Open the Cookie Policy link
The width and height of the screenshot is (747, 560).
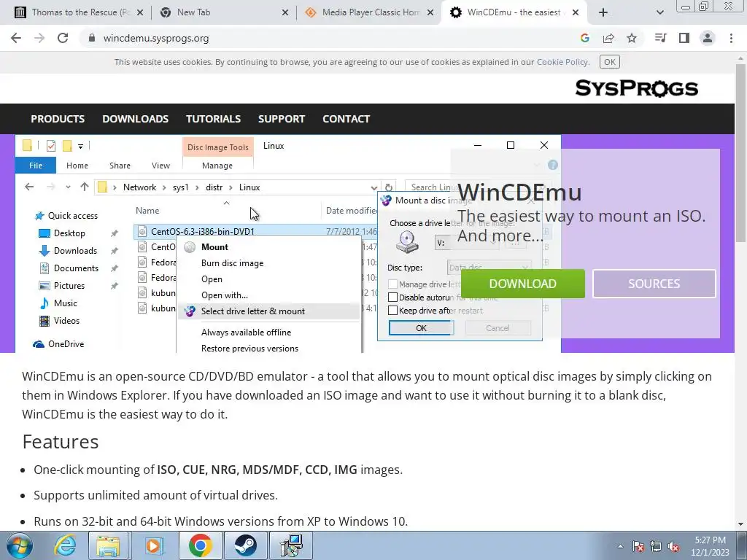[562, 62]
